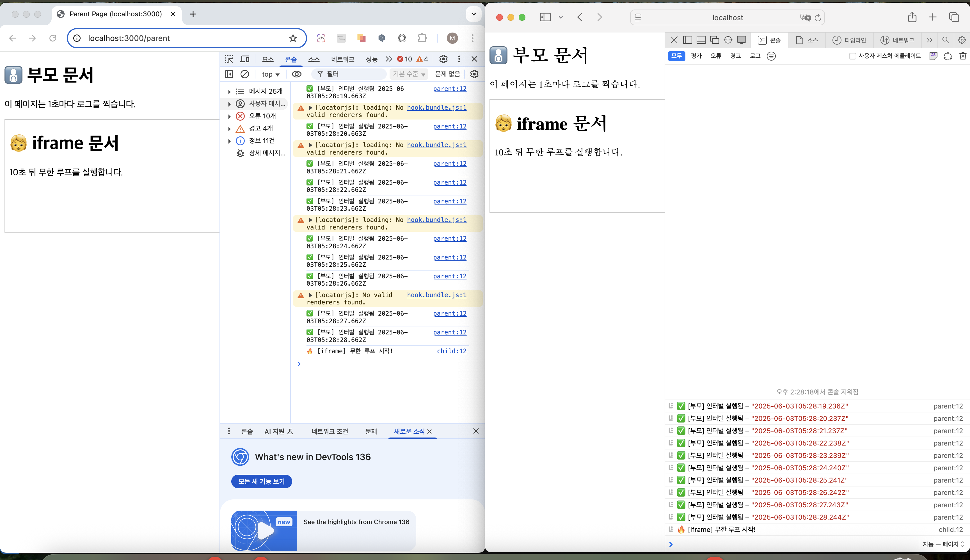Clear the Chrome console log
Image resolution: width=970 pixels, height=560 pixels.
245,74
